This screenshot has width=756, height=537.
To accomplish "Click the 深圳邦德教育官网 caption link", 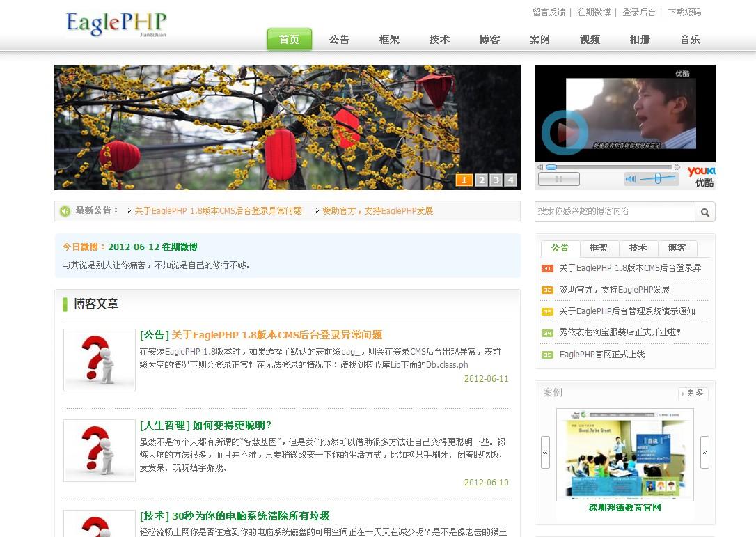I will pyautogui.click(x=625, y=508).
